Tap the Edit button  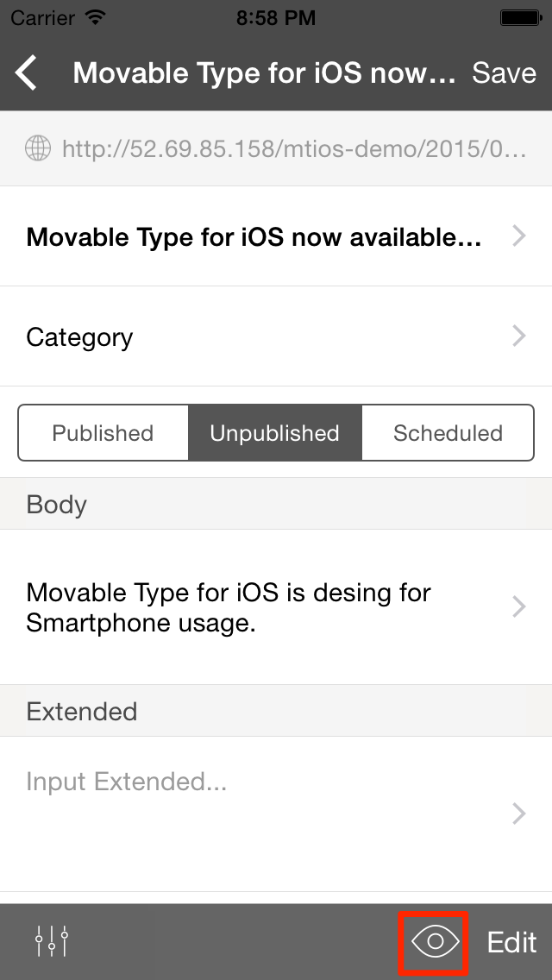[x=512, y=942]
